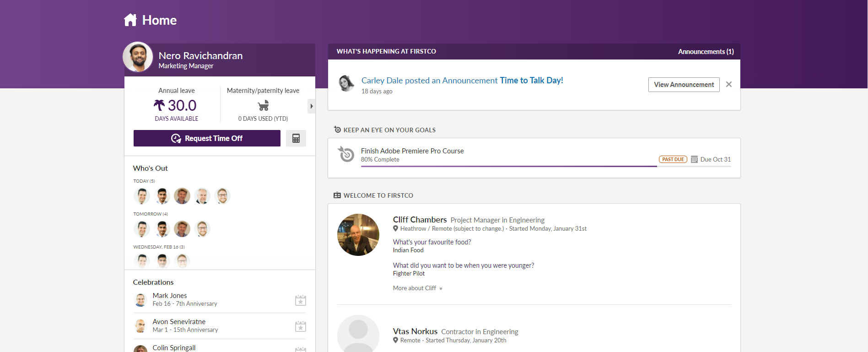Dismiss the announcement with X icon
Viewport: 868px width, 352px height.
[x=729, y=84]
